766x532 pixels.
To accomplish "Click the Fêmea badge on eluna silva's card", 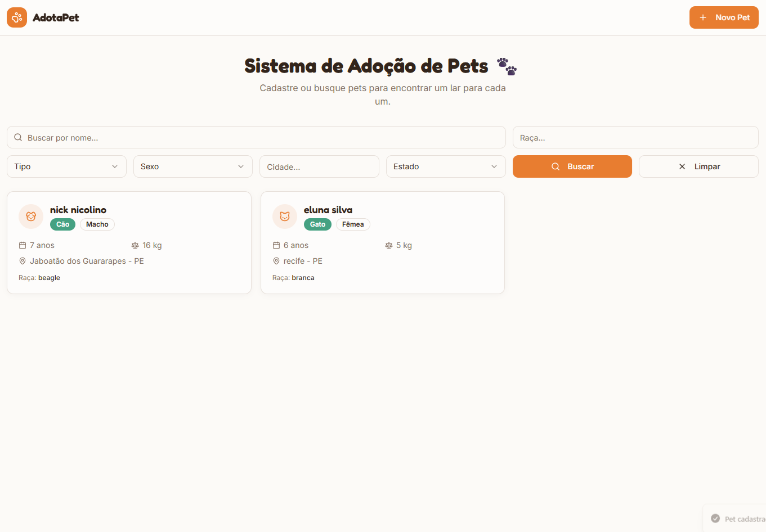I will pos(353,224).
